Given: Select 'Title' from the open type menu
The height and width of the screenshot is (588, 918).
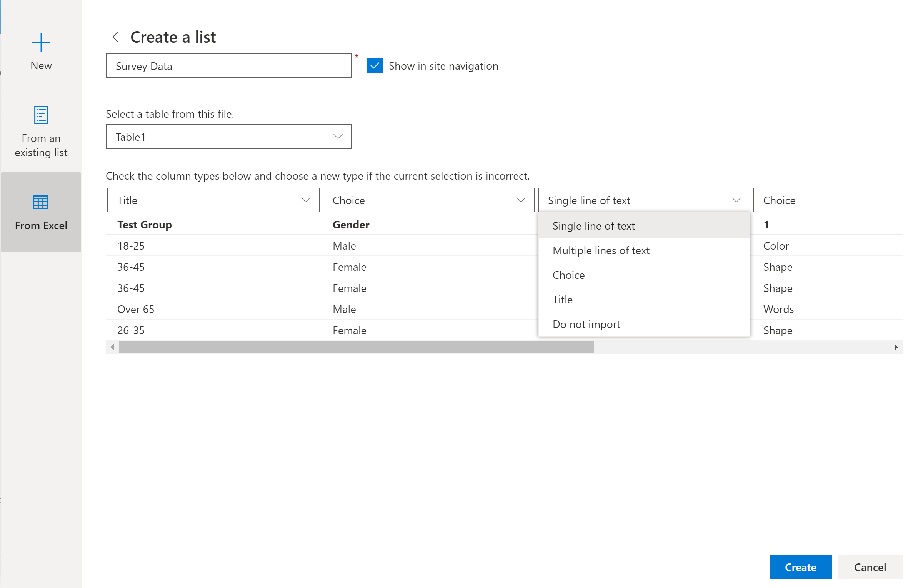Looking at the screenshot, I should tap(562, 299).
